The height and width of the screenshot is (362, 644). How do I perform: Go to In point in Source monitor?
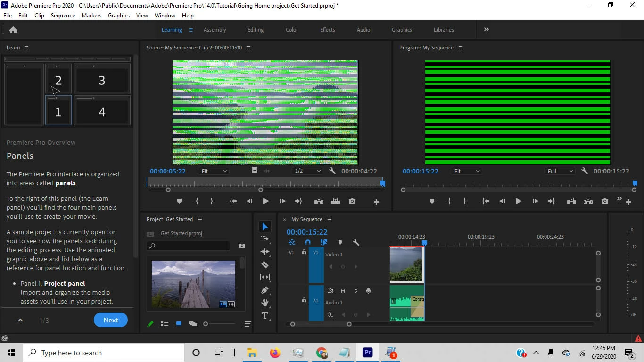pyautogui.click(x=233, y=201)
